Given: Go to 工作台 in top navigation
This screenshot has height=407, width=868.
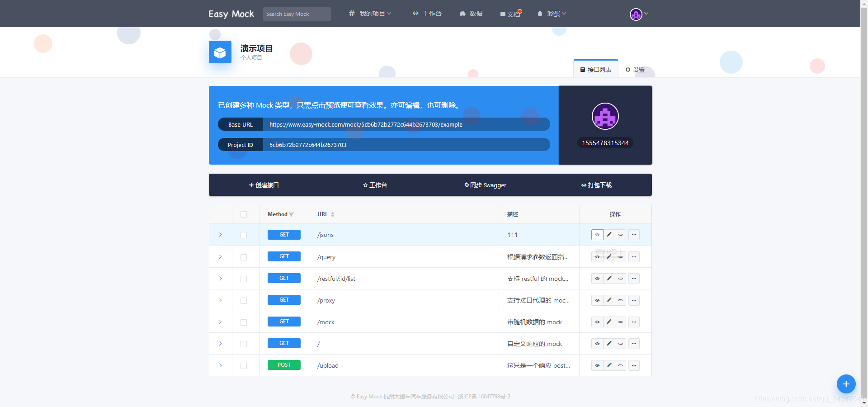Looking at the screenshot, I should click(427, 14).
